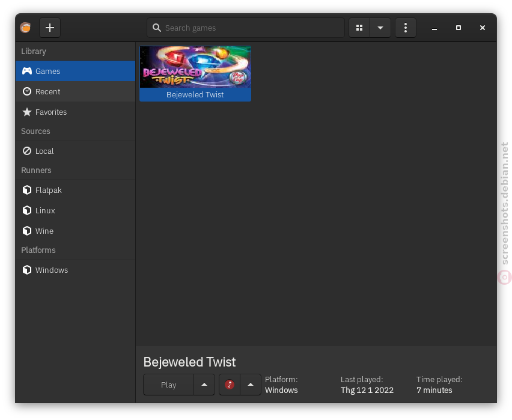This screenshot has height=420, width=512.
Task: Filter by Flatpak runner
Action: pyautogui.click(x=76, y=190)
